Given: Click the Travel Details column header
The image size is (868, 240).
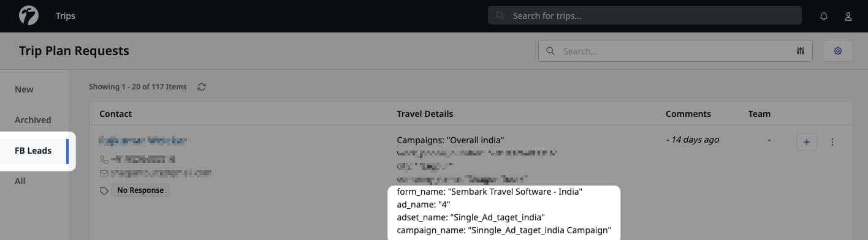Looking at the screenshot, I should (x=425, y=114).
